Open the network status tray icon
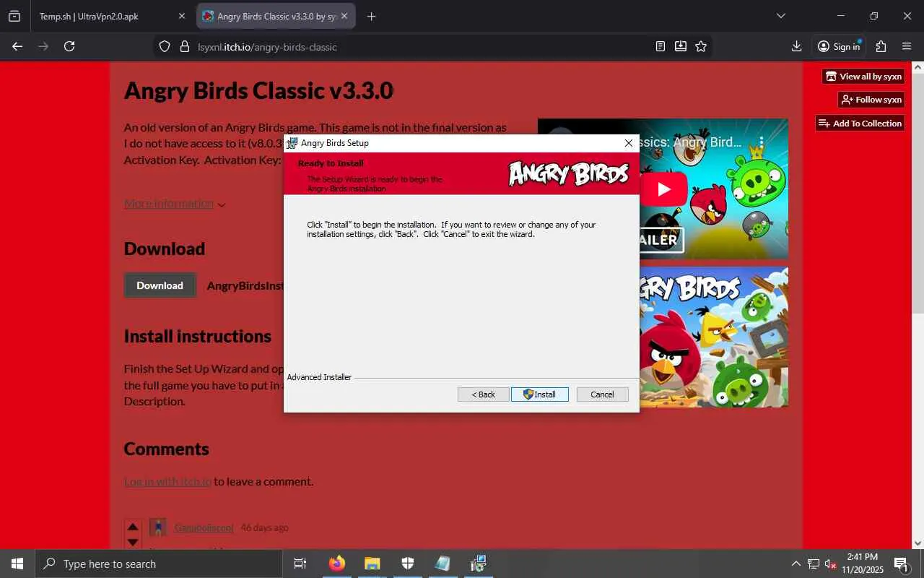This screenshot has height=578, width=924. [x=814, y=564]
